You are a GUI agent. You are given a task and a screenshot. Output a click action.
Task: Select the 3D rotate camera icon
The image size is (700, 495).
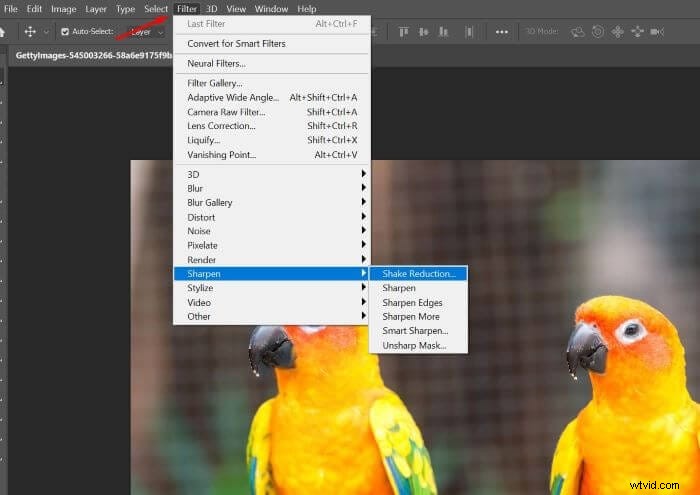577,32
